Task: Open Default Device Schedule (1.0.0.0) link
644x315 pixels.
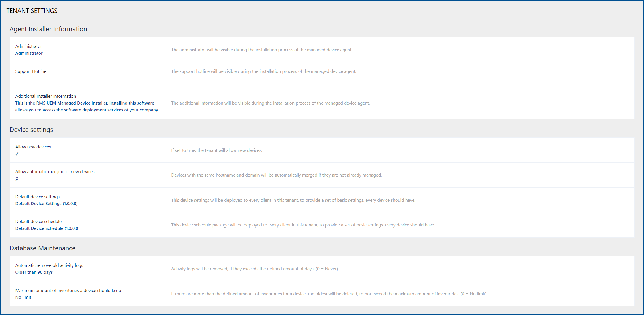Action: pos(47,228)
